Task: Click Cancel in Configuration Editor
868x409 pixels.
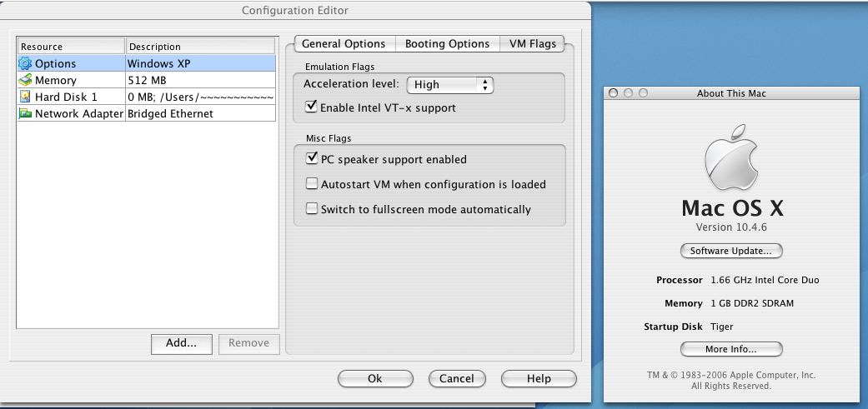Action: click(457, 379)
